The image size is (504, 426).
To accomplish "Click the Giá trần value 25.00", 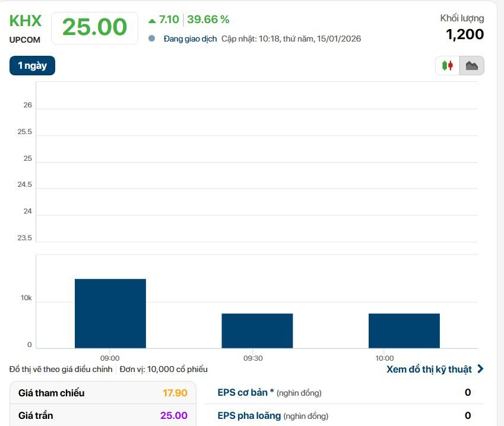I will tap(175, 415).
